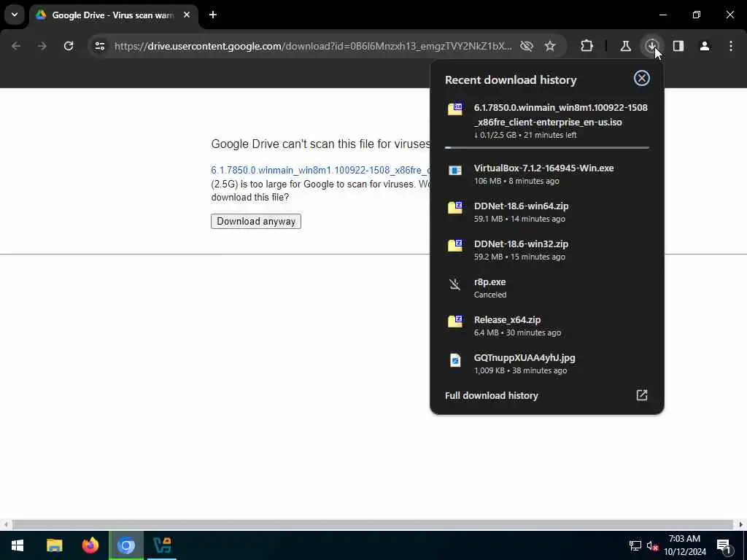Open the Windows Start menu

pyautogui.click(x=18, y=545)
